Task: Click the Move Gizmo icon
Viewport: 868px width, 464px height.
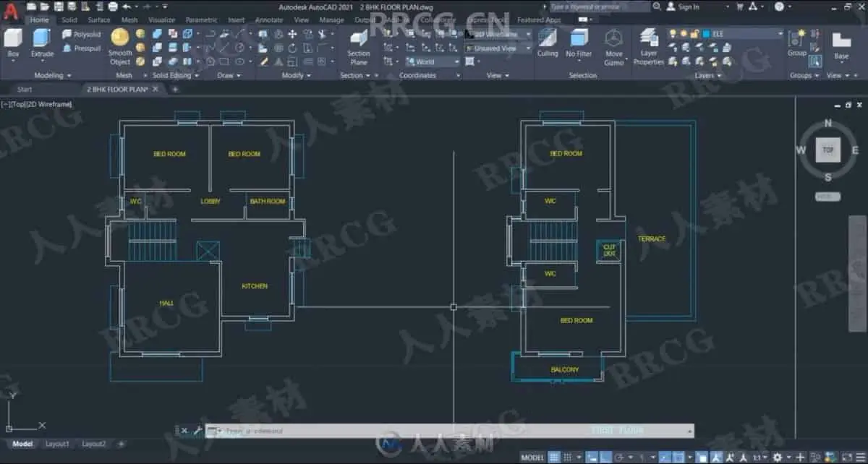Action: pyautogui.click(x=614, y=47)
